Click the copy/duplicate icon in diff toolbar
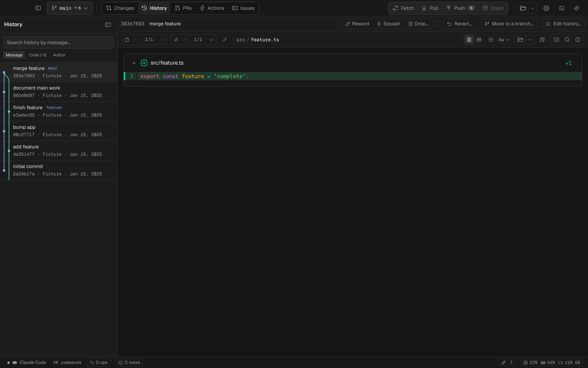The image size is (588, 368). (542, 40)
